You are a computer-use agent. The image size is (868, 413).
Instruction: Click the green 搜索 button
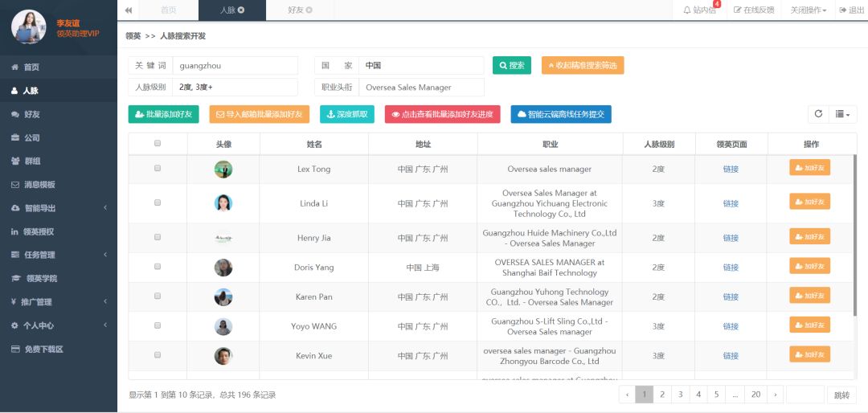coord(511,65)
